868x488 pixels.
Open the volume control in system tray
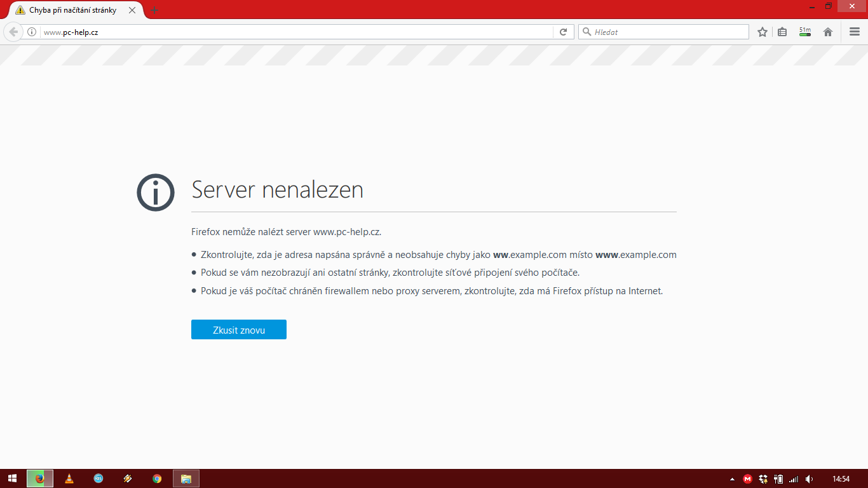click(809, 479)
